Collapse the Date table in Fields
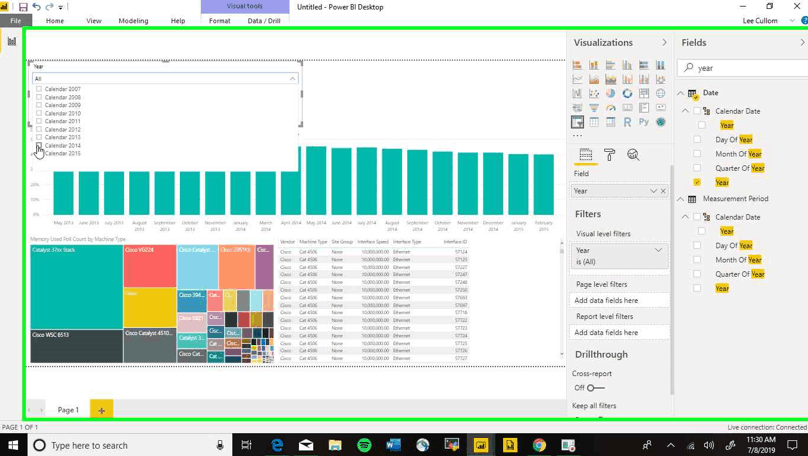808x456 pixels. [681, 93]
